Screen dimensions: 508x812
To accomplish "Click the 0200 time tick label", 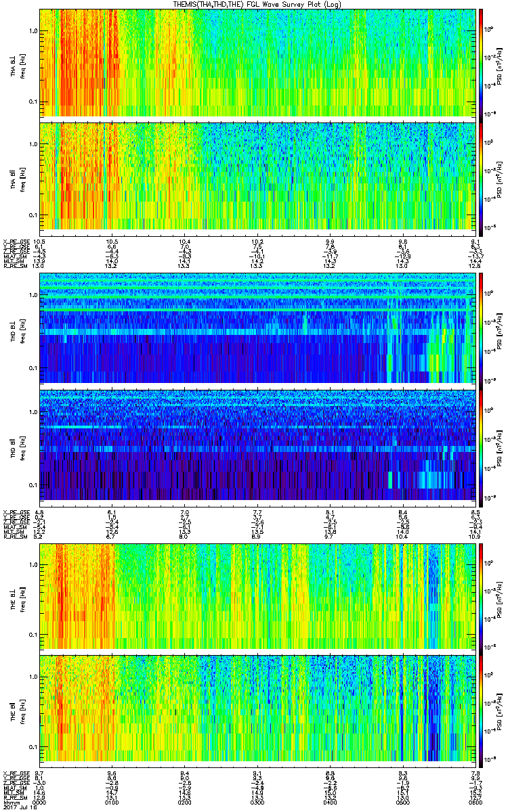I will click(184, 803).
